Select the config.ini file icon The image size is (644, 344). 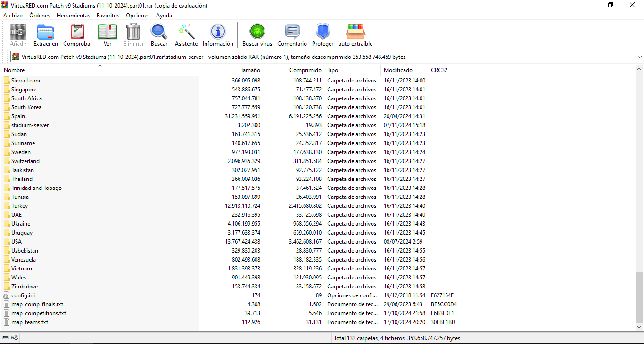[7, 295]
